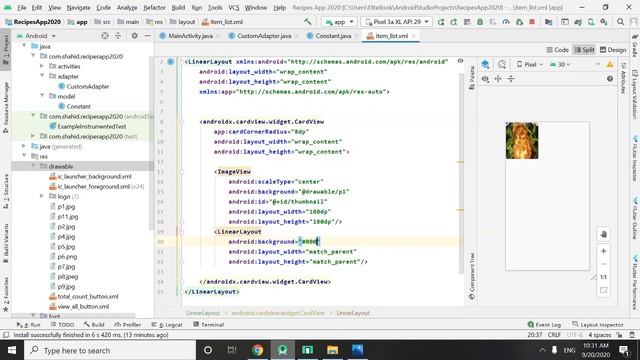This screenshot has width=640, height=360.
Task: Open the Android project view dropdown
Action: point(36,36)
